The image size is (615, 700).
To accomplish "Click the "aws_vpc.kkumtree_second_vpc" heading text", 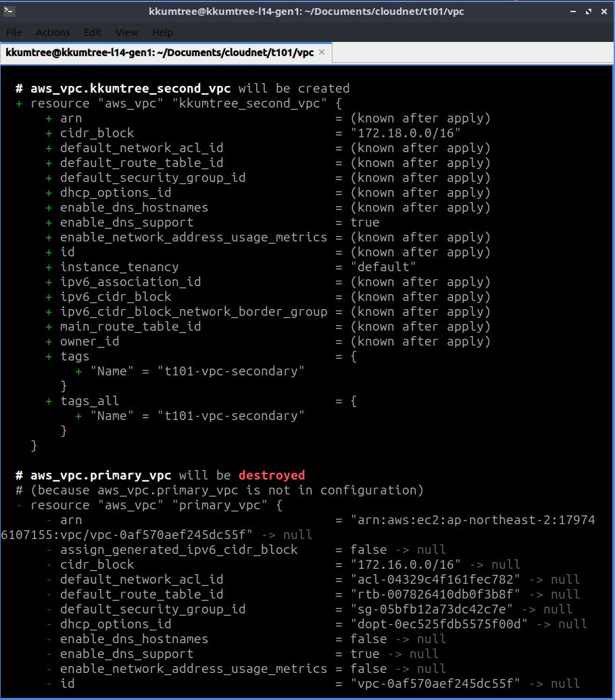I will (x=130, y=89).
